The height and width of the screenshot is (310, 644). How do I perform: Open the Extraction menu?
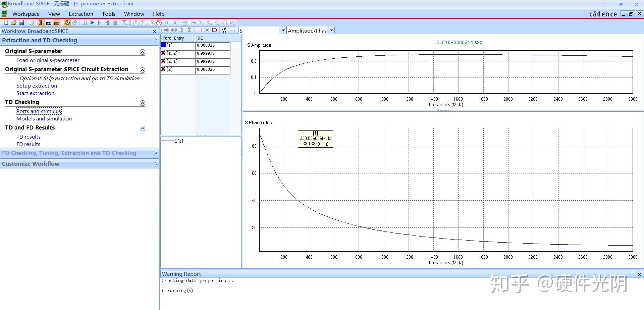[x=81, y=14]
